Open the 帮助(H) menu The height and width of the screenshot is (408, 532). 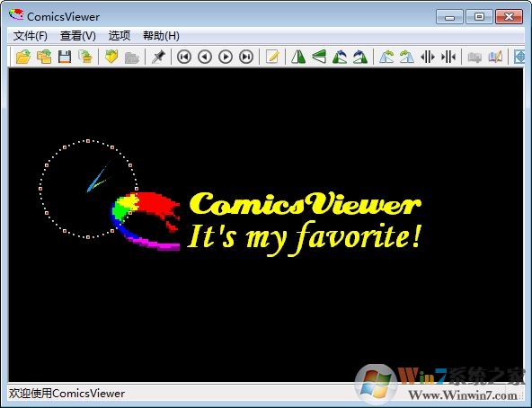coord(161,36)
